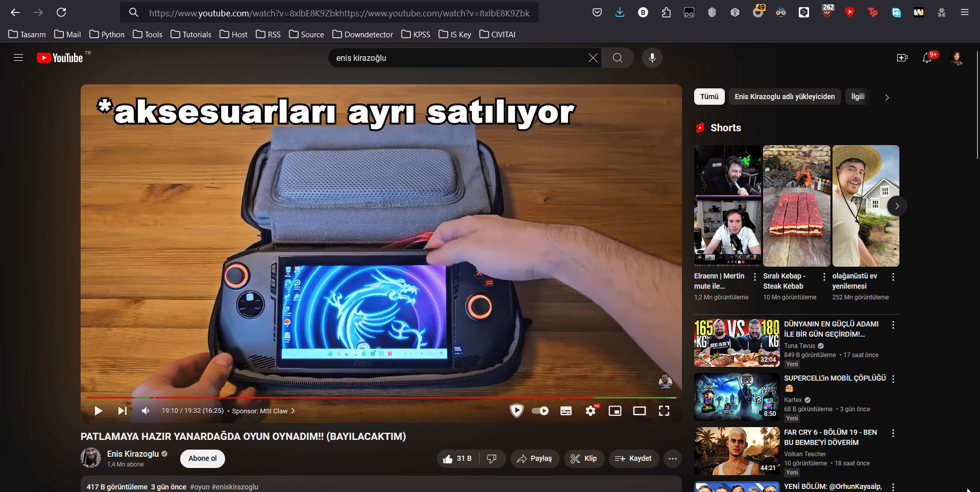
Task: Open options for Sıralı Kebap short
Action: coord(824,276)
